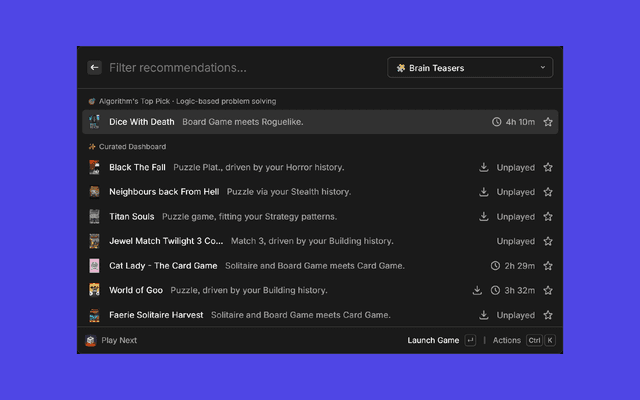Click the 4h 10m playtime text
The height and width of the screenshot is (400, 640).
(x=520, y=122)
